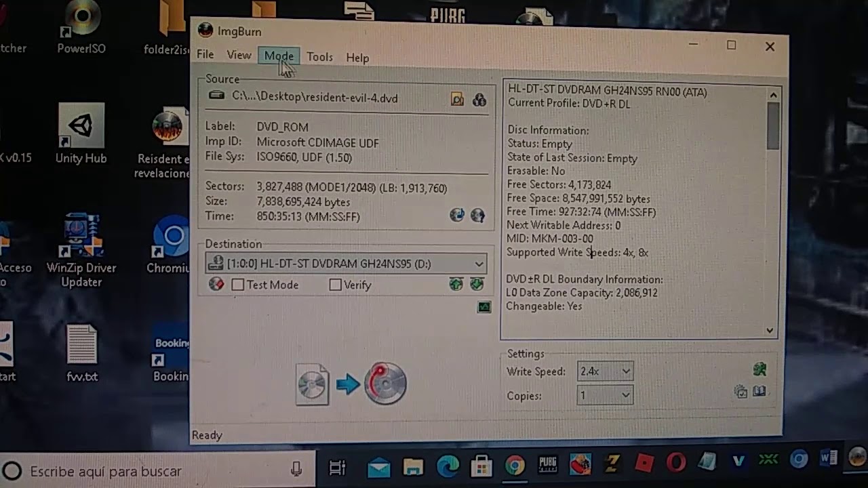Select WinZip Driver Updater desktop icon

(81, 251)
